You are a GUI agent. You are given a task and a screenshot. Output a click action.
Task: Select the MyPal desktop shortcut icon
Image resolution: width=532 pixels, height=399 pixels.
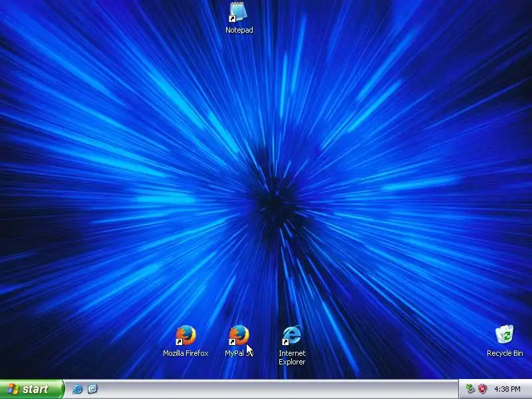tap(239, 335)
